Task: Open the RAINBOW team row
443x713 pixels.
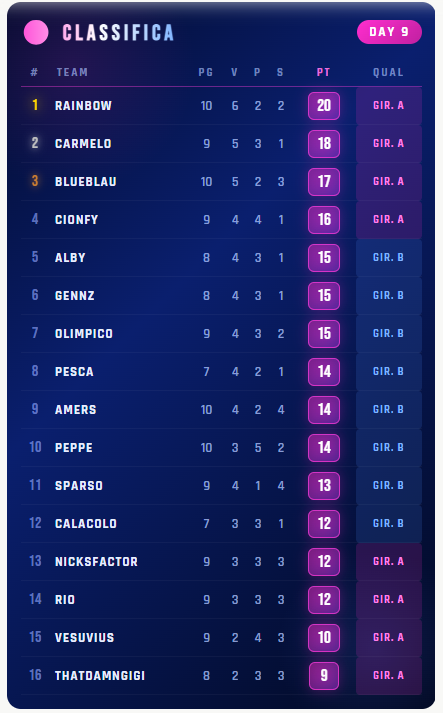Action: [221, 105]
